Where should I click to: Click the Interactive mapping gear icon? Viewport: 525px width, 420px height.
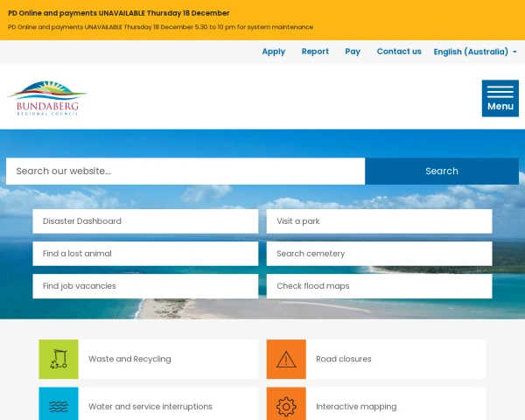[x=286, y=405]
